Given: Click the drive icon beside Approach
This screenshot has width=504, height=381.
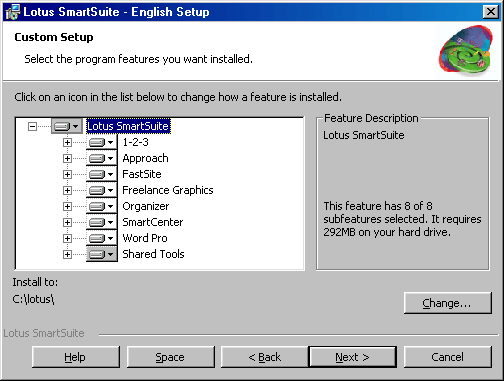Looking at the screenshot, I should pos(102,158).
